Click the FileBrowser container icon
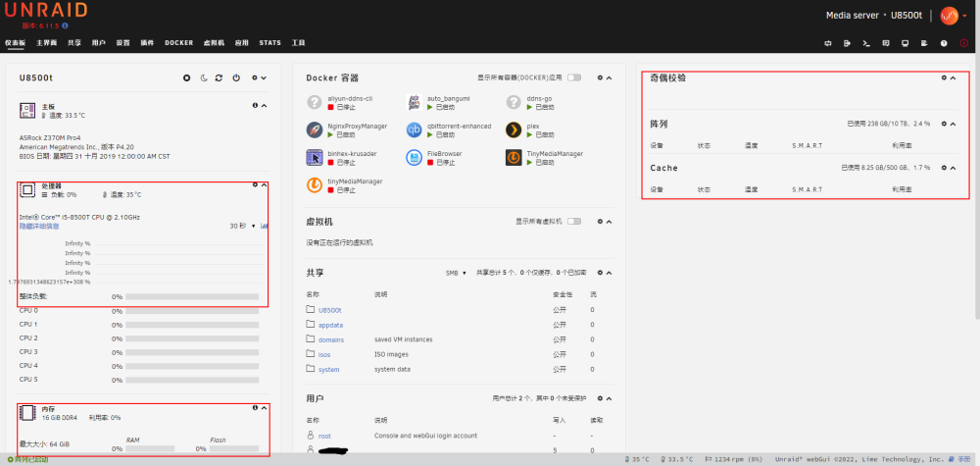This screenshot has width=980, height=466. click(x=415, y=157)
